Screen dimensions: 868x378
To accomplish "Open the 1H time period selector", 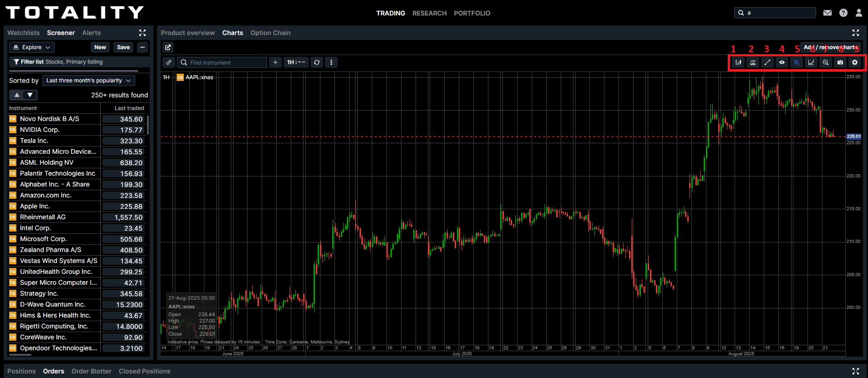I will click(x=296, y=62).
